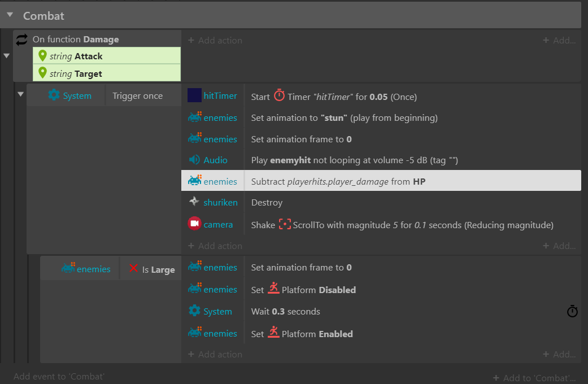588x384 pixels.
Task: Click the ScrollTo behavior icon in Shake action
Action: 285,224
